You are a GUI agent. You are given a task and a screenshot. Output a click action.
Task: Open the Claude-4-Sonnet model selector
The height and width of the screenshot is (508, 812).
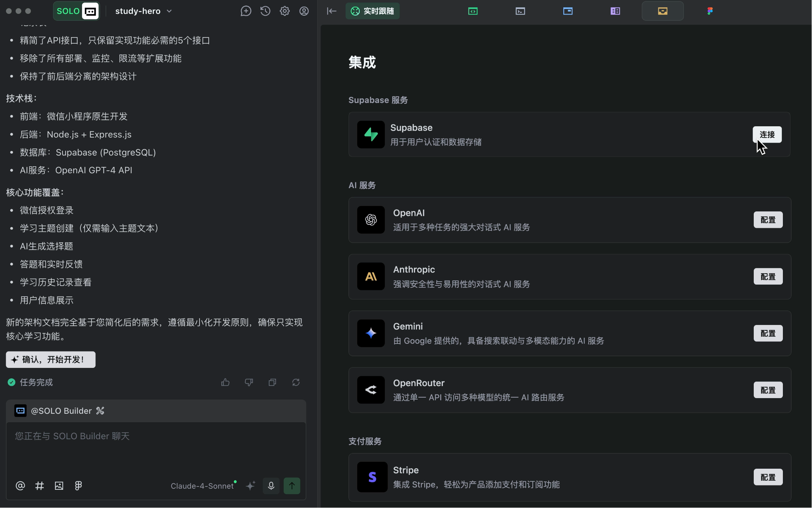202,486
